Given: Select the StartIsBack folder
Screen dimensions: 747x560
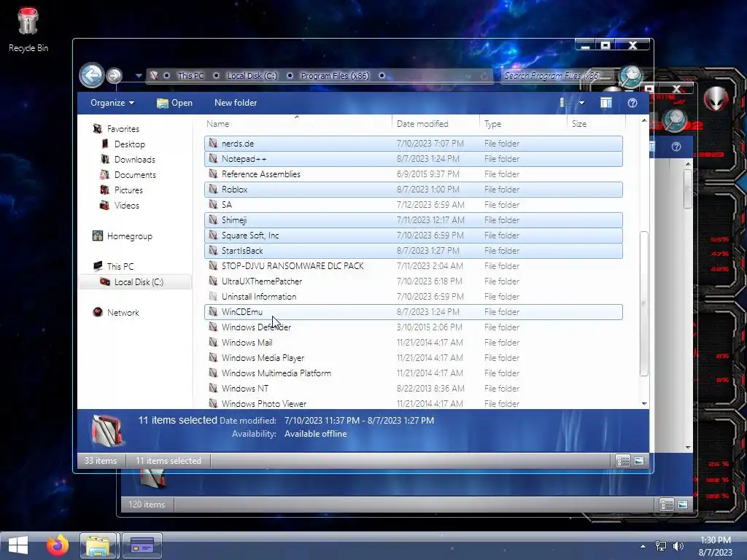Looking at the screenshot, I should (413, 251).
